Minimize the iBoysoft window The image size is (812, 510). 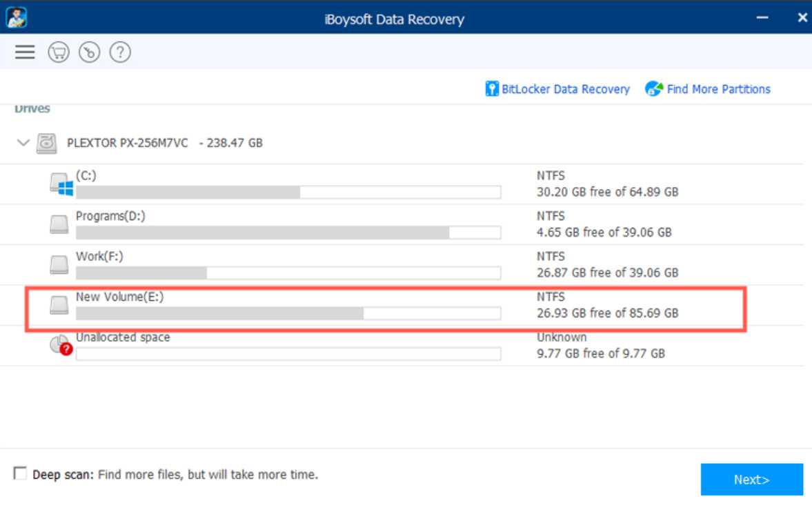762,18
